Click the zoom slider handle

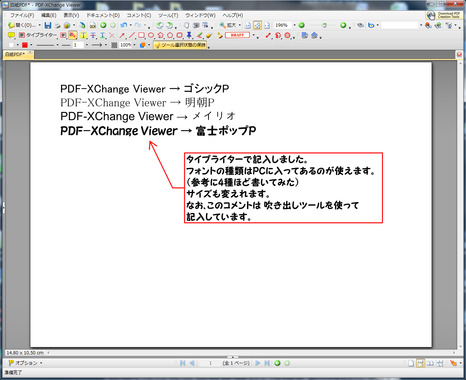click(325, 25)
